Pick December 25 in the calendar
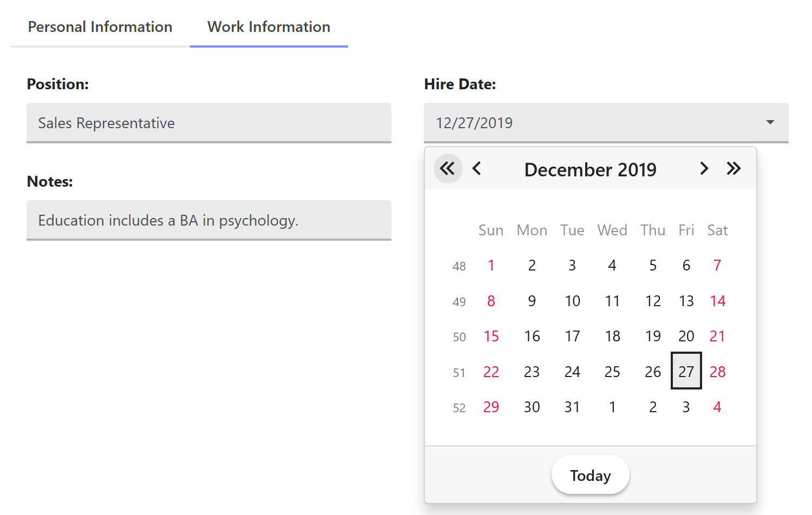The height and width of the screenshot is (515, 812). (612, 372)
